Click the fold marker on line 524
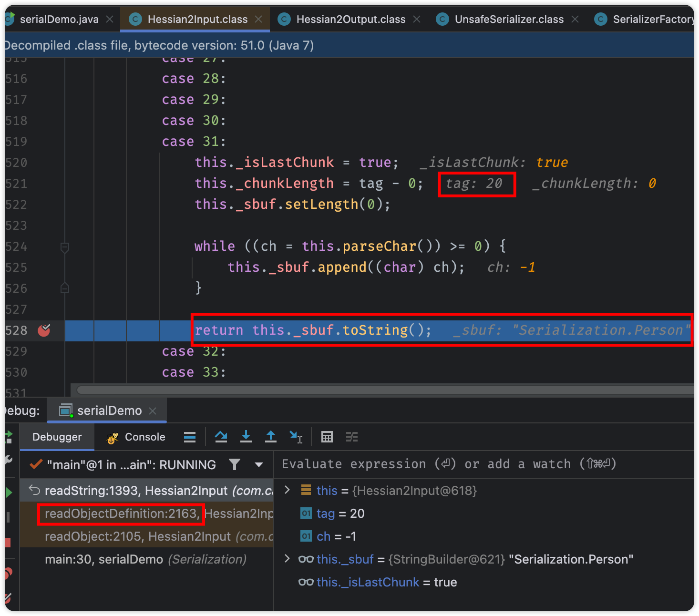Image resolution: width=699 pixels, height=616 pixels. (65, 247)
